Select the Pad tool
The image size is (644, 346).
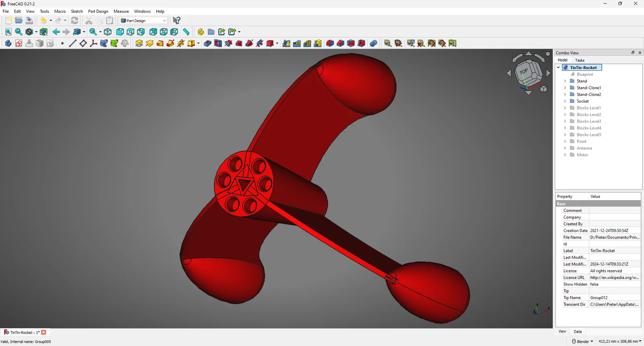pyautogui.click(x=139, y=43)
